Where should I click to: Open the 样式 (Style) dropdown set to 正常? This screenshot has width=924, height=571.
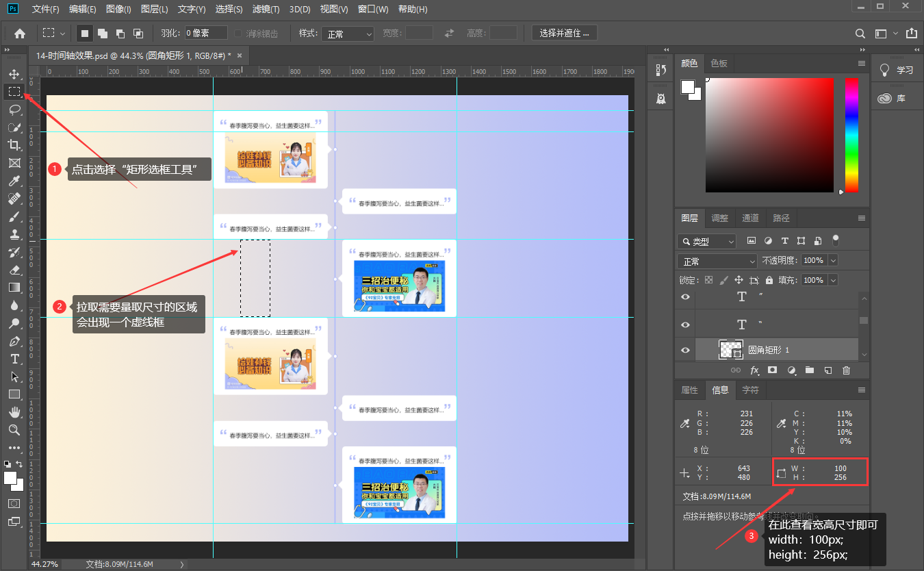coord(348,34)
